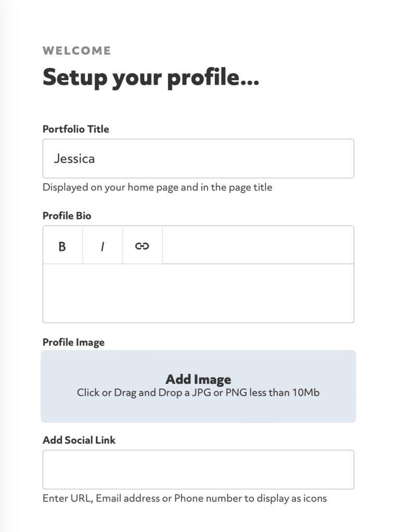
Task: Click the "Portfolio Title" label
Action: click(75, 129)
